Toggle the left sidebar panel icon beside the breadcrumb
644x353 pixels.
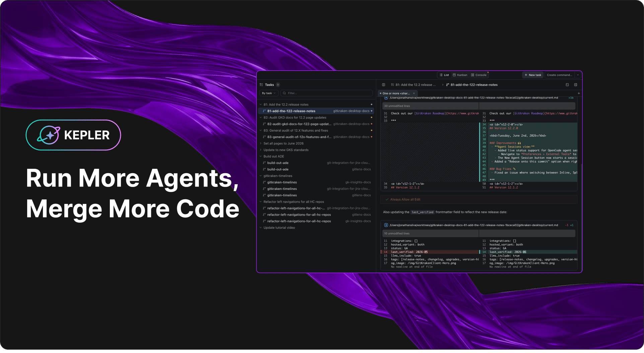click(383, 85)
